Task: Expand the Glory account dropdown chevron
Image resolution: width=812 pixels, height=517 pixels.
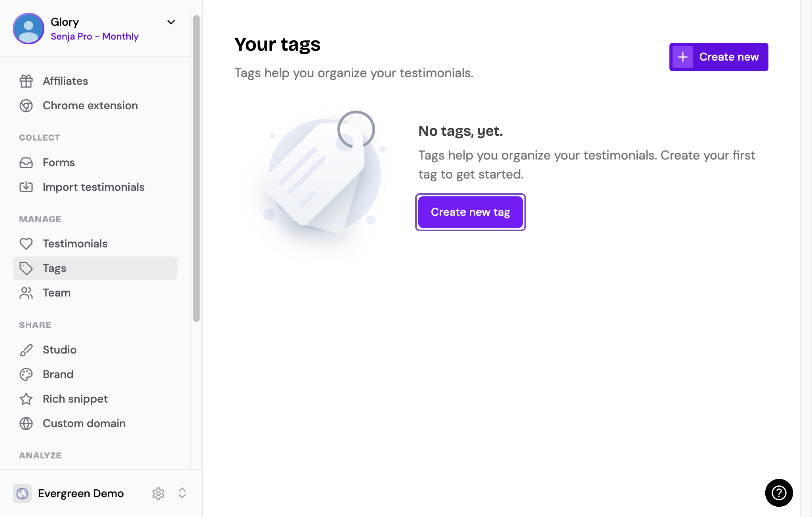Action: [171, 22]
